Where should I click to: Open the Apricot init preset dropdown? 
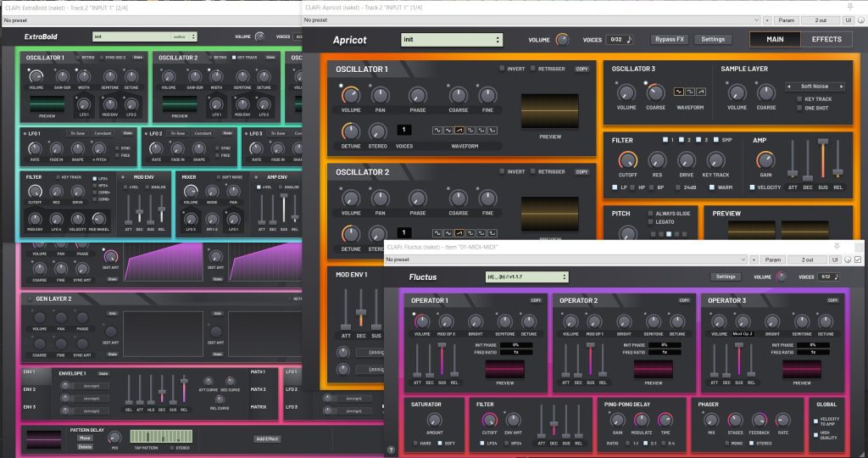tap(452, 40)
